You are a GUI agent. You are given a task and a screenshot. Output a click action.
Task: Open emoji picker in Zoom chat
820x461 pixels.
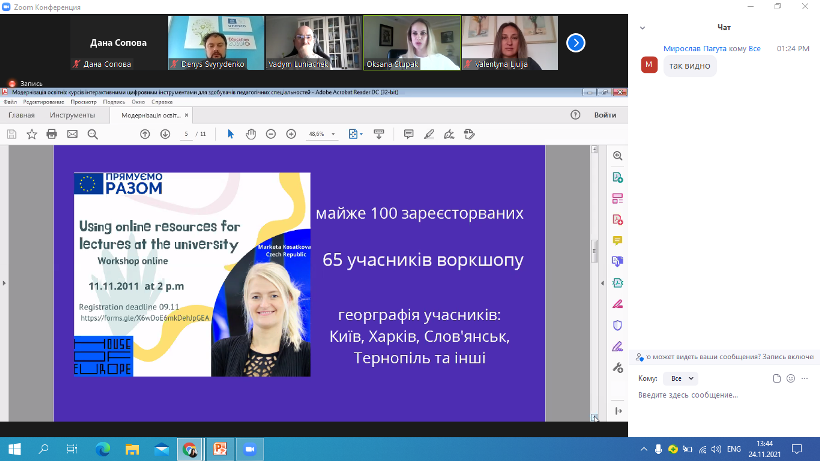[x=791, y=379]
